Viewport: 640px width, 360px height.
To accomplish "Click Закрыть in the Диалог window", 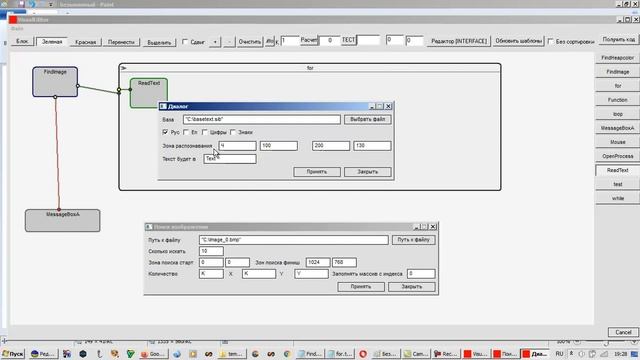I will coord(367,172).
